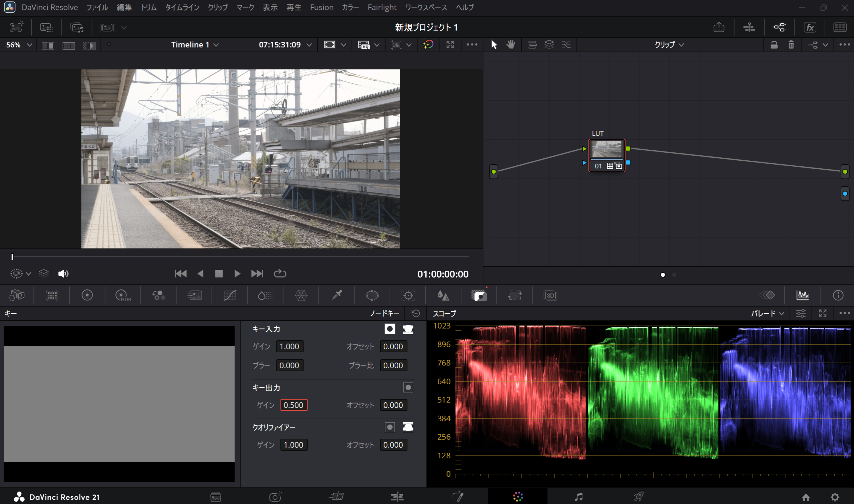Open the クリップ node graph mode dropdown
Screen dimensions: 854x504
(x=669, y=45)
